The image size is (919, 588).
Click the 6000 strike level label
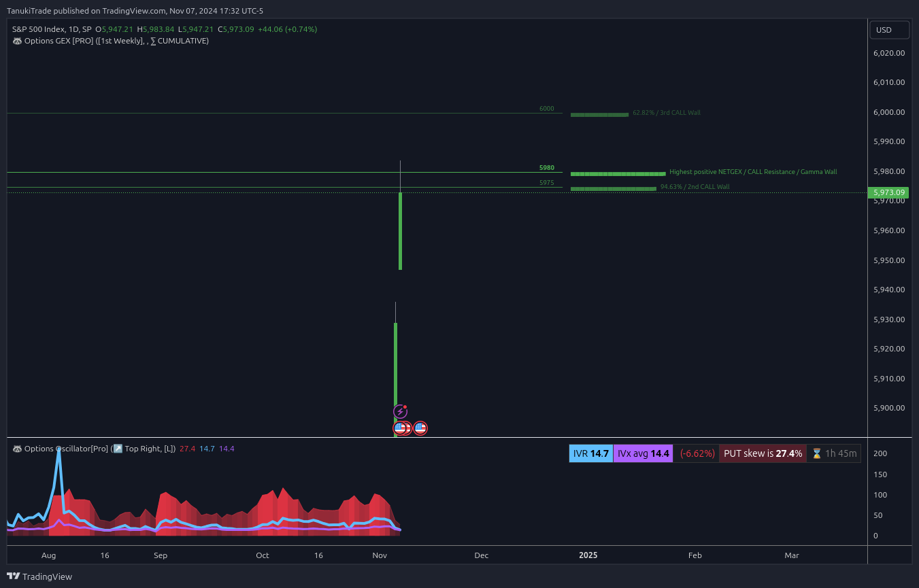546,109
